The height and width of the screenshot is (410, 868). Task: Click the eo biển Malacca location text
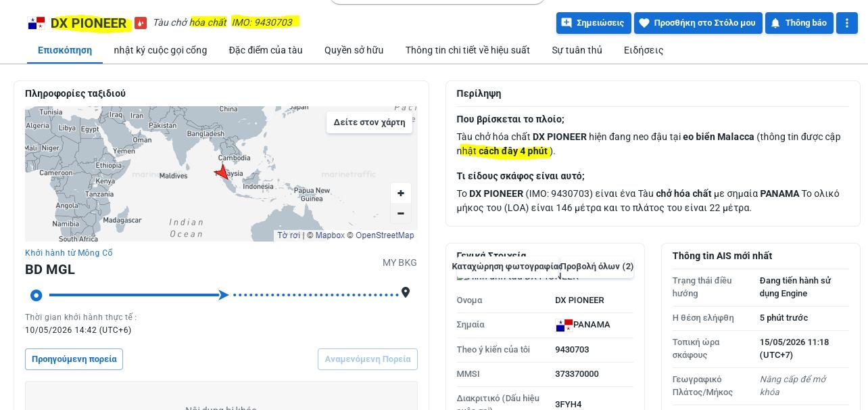(x=719, y=137)
